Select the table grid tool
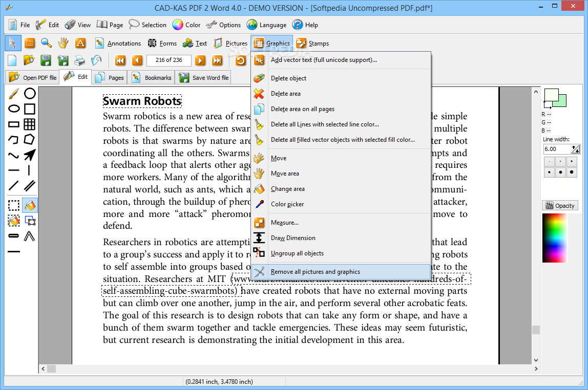588x390 pixels. (30, 124)
